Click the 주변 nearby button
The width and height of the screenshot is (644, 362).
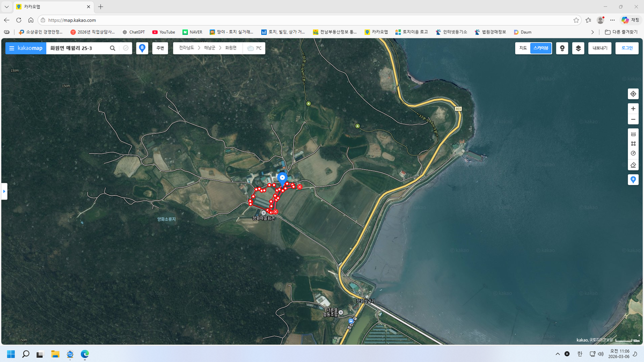160,48
